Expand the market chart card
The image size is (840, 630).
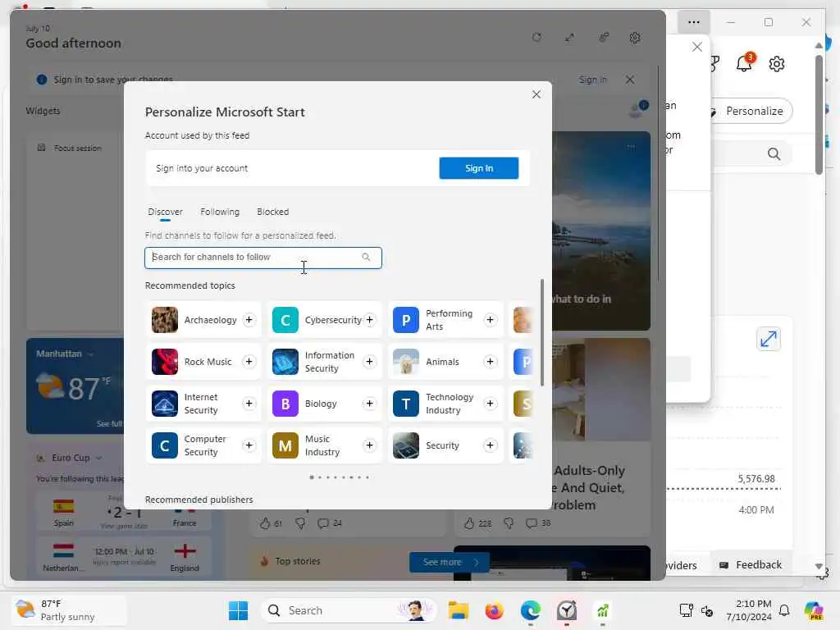click(x=769, y=339)
